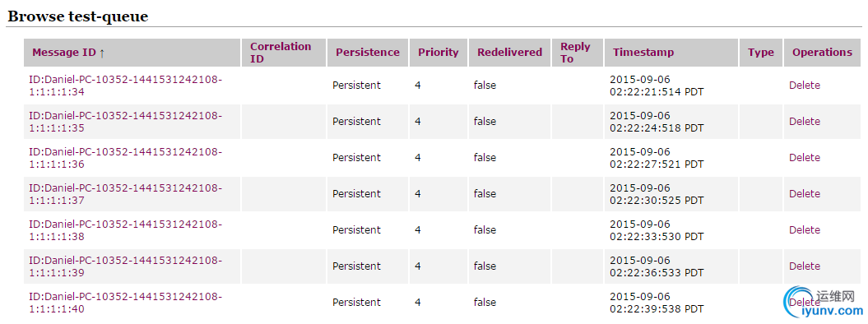Click the Redelivered column header
Viewport: 868px width, 324px height.
point(510,53)
